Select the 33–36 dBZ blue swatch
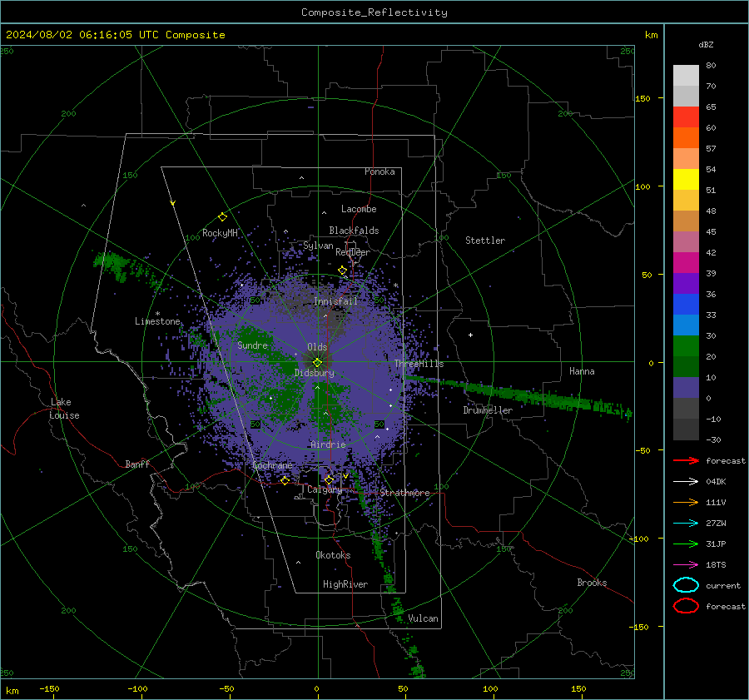Viewport: 749px width, 700px height. [x=686, y=305]
